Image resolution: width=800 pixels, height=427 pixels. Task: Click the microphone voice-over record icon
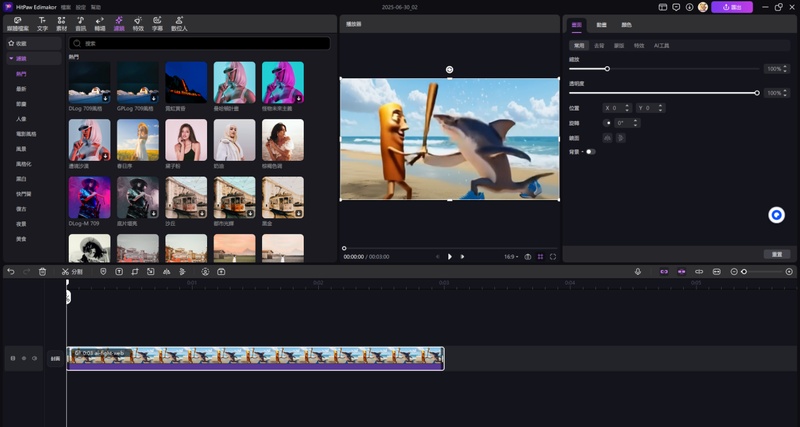click(x=638, y=272)
